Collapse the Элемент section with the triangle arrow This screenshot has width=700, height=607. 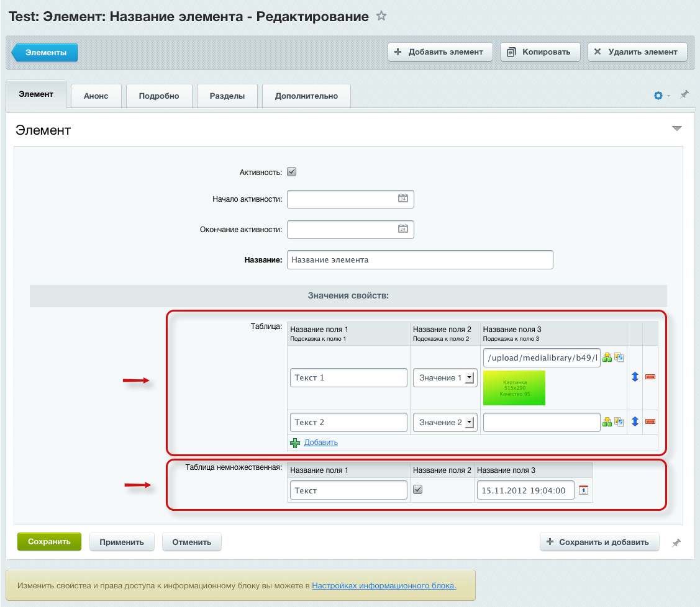(677, 128)
